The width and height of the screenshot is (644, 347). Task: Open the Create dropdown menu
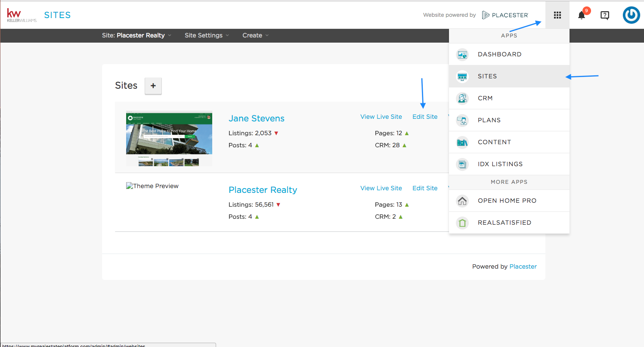pos(255,35)
